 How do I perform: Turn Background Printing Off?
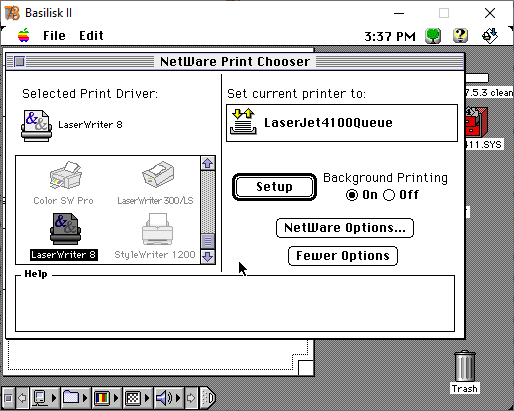[x=389, y=195]
